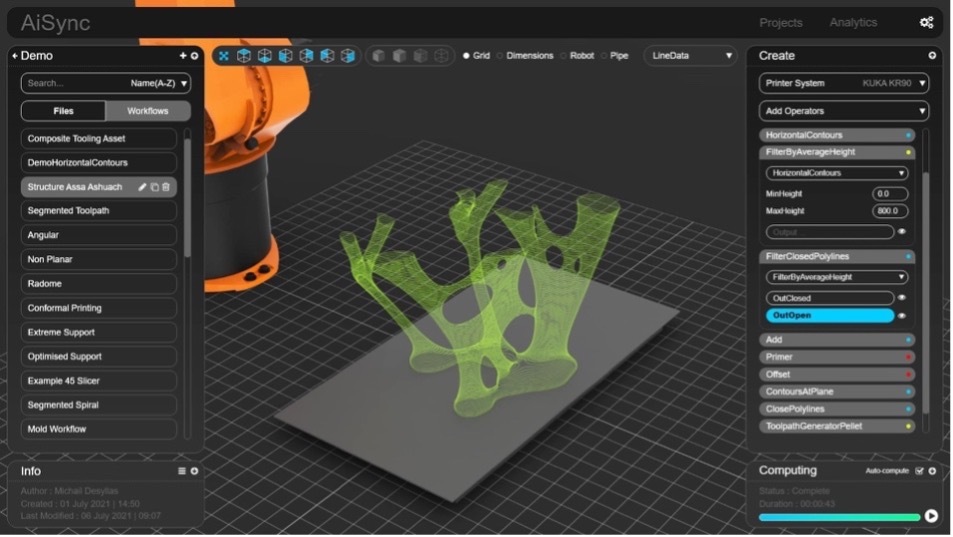Select the Dimensions radio option
This screenshot has width=953, height=537.
501,56
